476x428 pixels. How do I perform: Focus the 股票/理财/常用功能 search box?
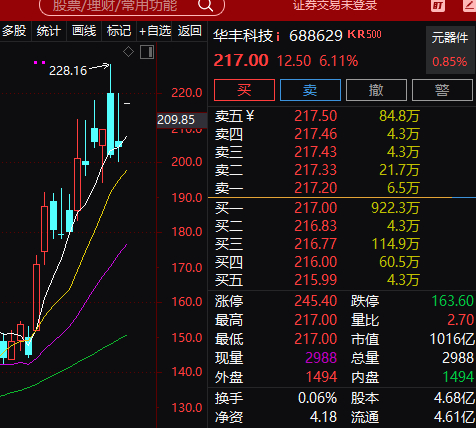[x=132, y=6]
